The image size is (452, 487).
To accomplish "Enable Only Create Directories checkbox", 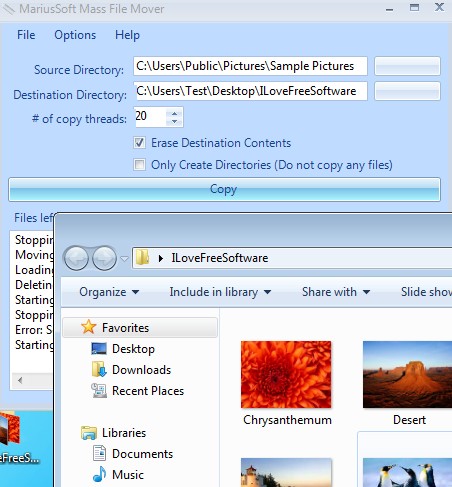I will coord(139,165).
